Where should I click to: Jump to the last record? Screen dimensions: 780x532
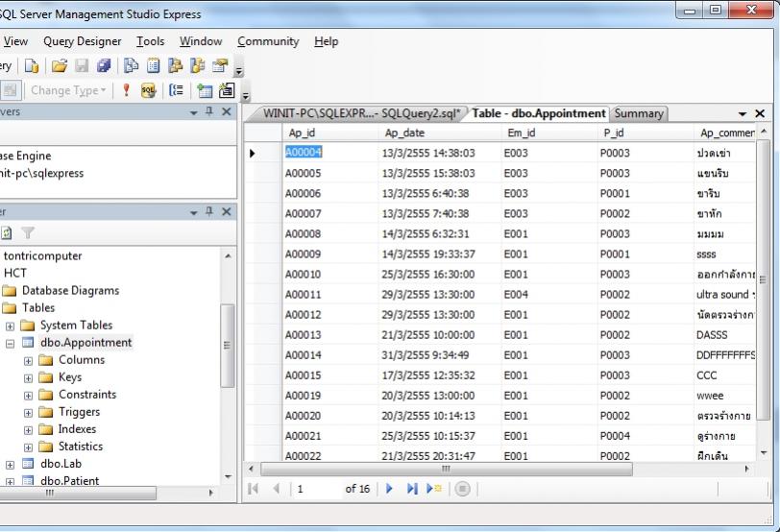412,489
